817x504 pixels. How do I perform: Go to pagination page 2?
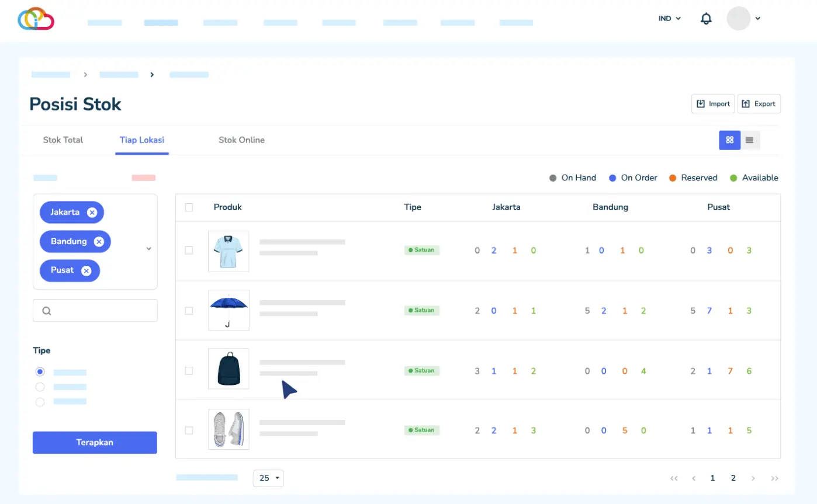(x=733, y=478)
